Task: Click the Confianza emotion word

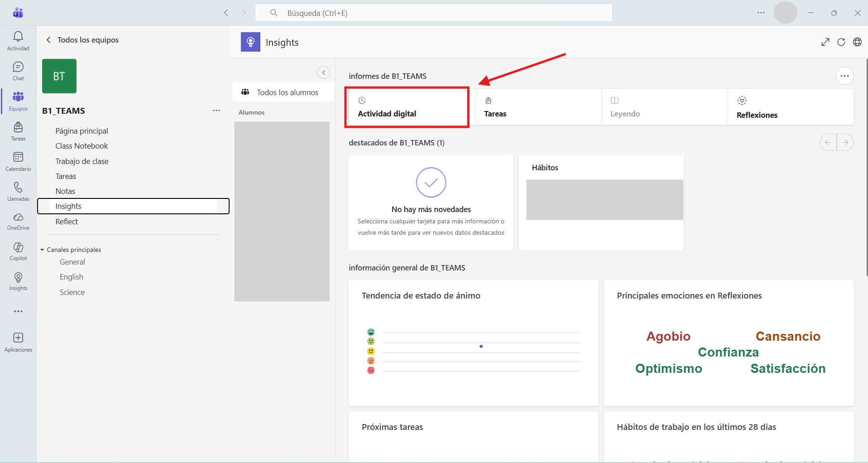Action: (728, 352)
